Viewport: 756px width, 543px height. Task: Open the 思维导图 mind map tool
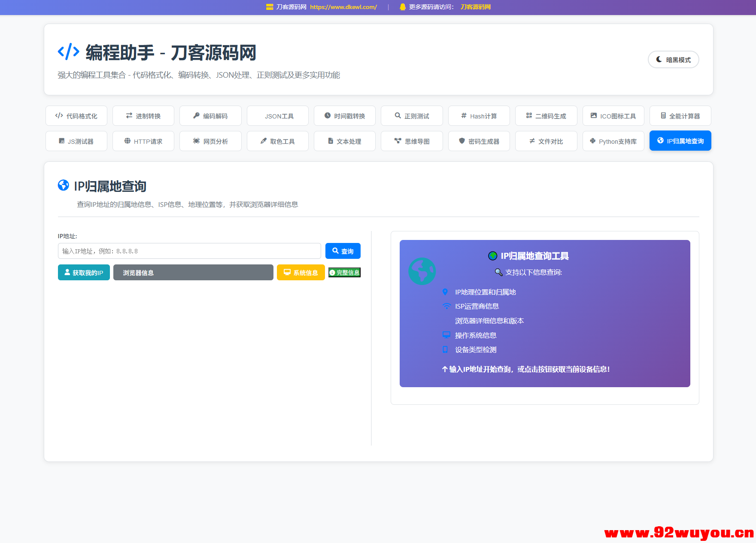[411, 141]
